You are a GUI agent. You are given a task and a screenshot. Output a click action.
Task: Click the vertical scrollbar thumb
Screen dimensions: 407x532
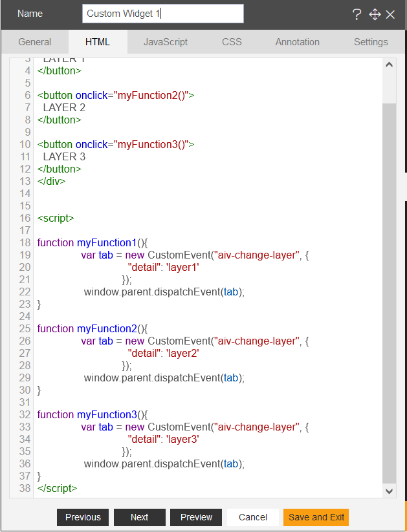point(390,293)
